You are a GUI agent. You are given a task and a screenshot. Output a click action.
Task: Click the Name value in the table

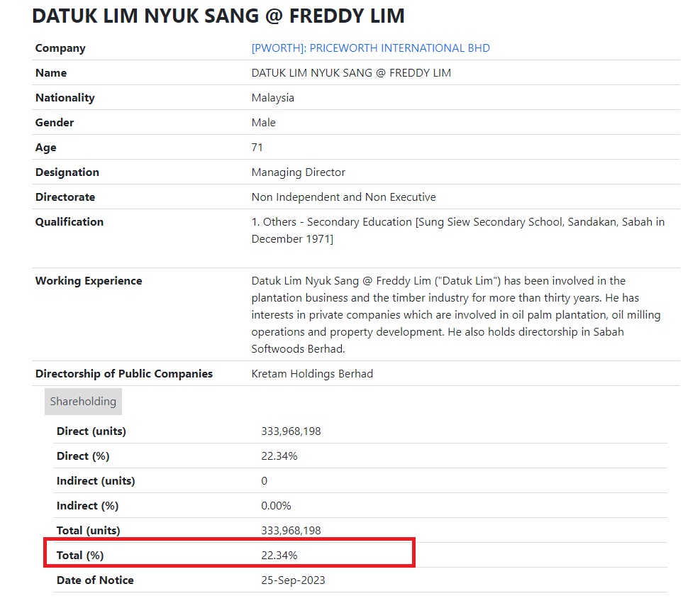[351, 73]
